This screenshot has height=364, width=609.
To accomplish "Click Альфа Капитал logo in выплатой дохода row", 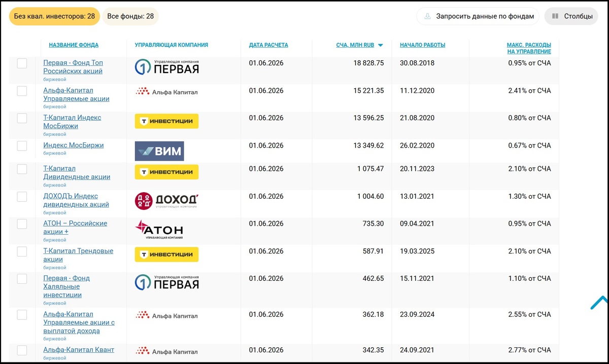I will coord(166,315).
